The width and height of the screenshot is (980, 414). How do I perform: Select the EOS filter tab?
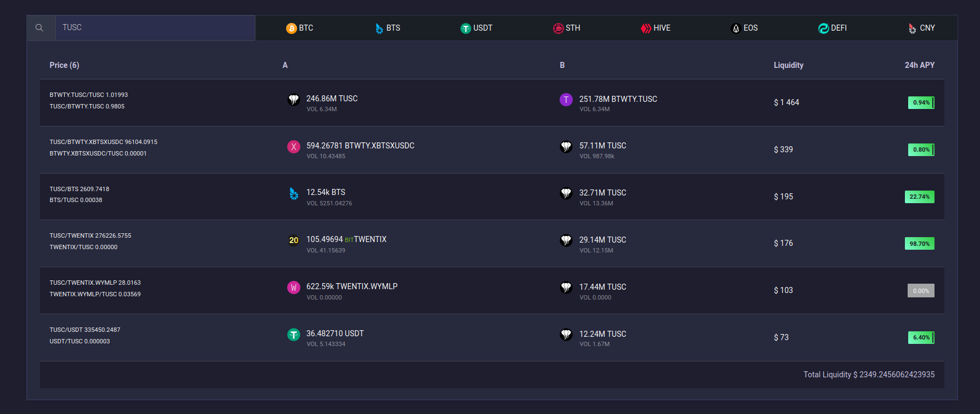click(x=744, y=28)
